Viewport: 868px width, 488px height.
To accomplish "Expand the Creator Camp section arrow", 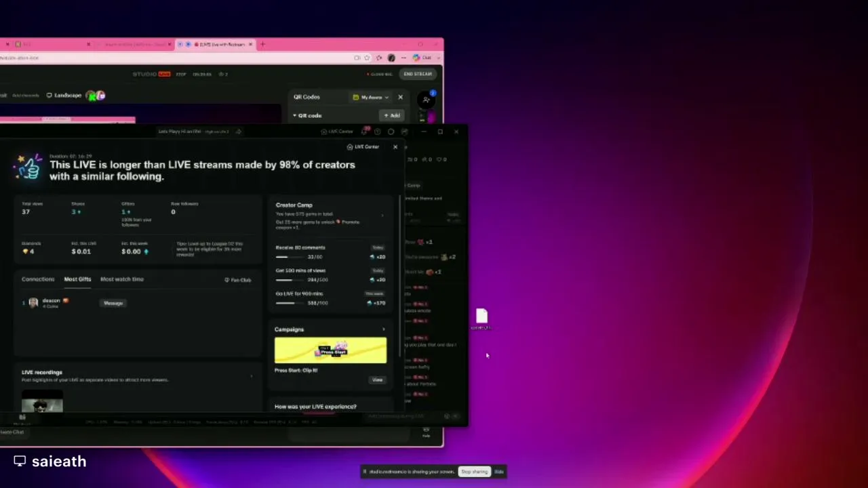I will tap(382, 216).
